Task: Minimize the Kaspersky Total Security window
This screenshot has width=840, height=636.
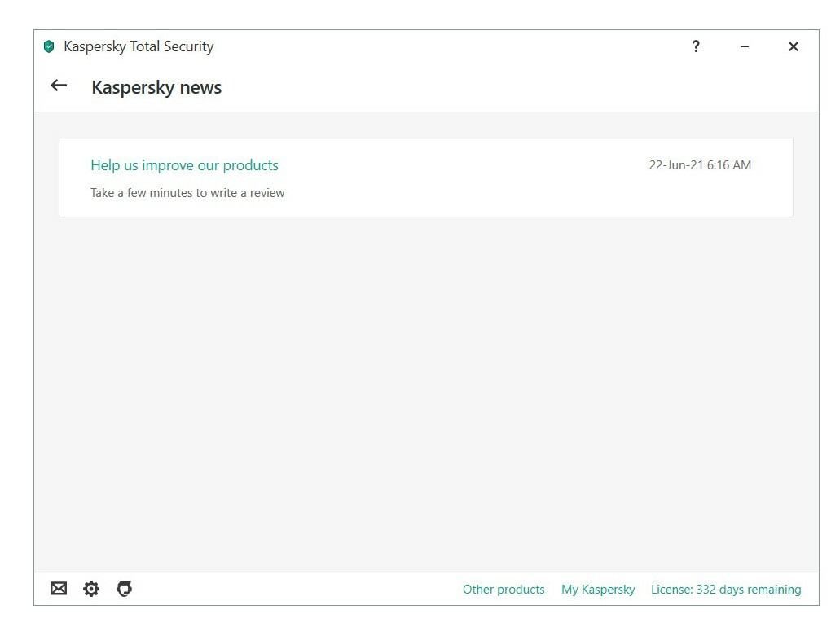Action: [744, 46]
